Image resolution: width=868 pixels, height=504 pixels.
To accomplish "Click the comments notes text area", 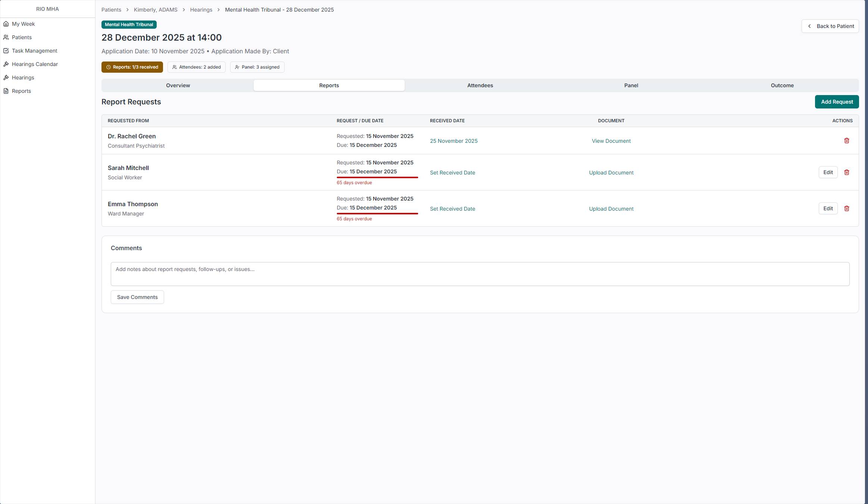I will 480,274.
